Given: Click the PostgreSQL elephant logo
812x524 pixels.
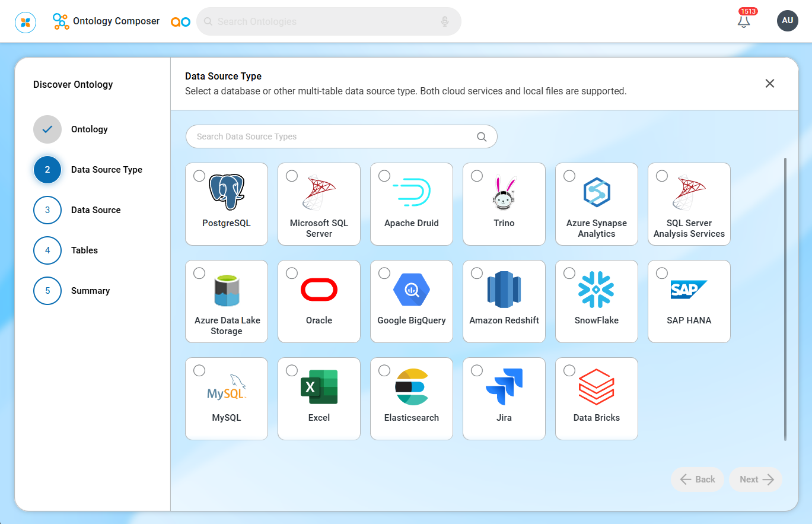Looking at the screenshot, I should [227, 192].
